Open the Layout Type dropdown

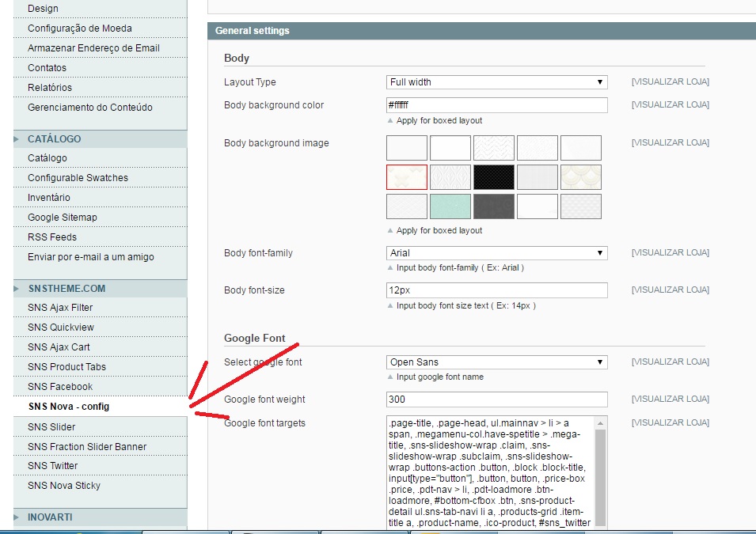click(x=496, y=82)
